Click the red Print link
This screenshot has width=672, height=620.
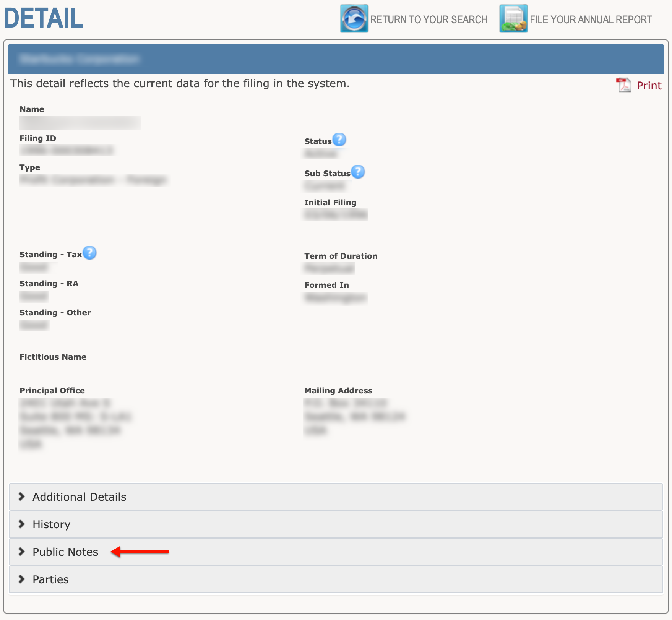pos(649,86)
